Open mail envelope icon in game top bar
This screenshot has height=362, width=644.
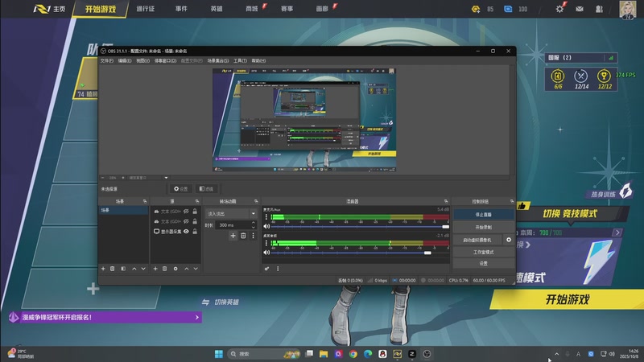point(580,9)
